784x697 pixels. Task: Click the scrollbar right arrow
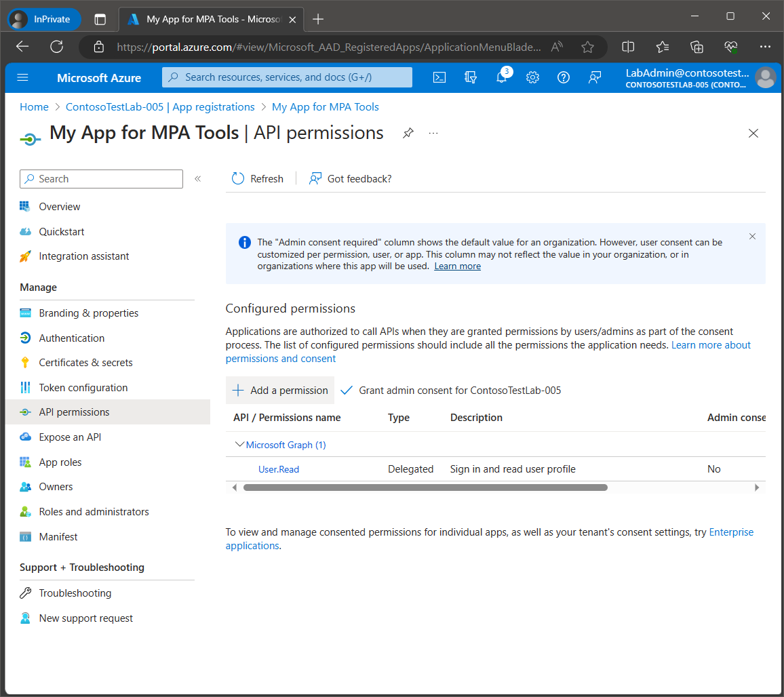tap(756, 487)
